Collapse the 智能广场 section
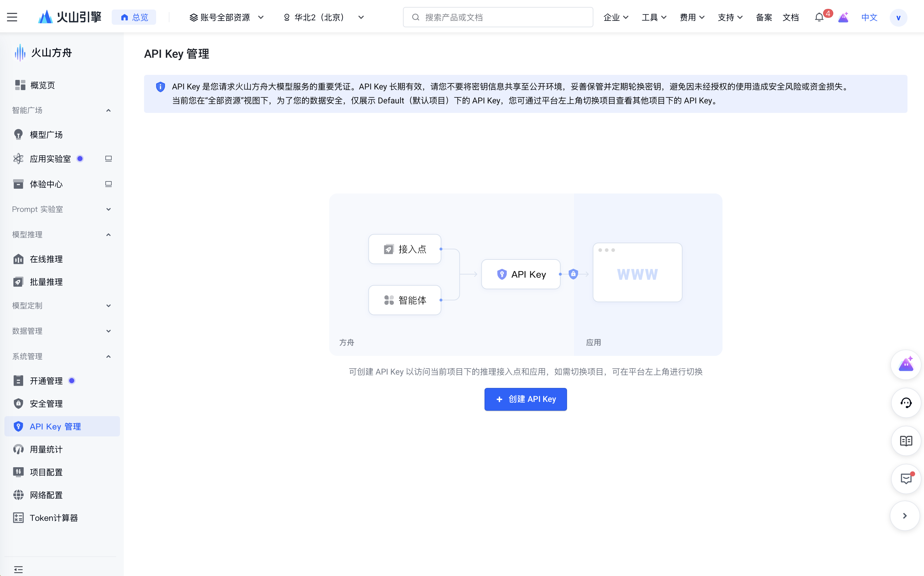This screenshot has height=576, width=924. point(108,110)
